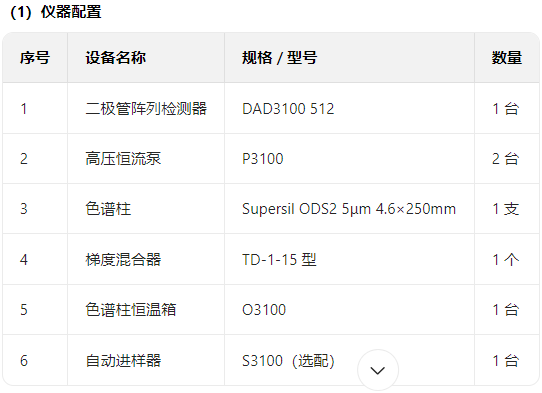Click the 高压恒流泵 cell

(x=146, y=159)
